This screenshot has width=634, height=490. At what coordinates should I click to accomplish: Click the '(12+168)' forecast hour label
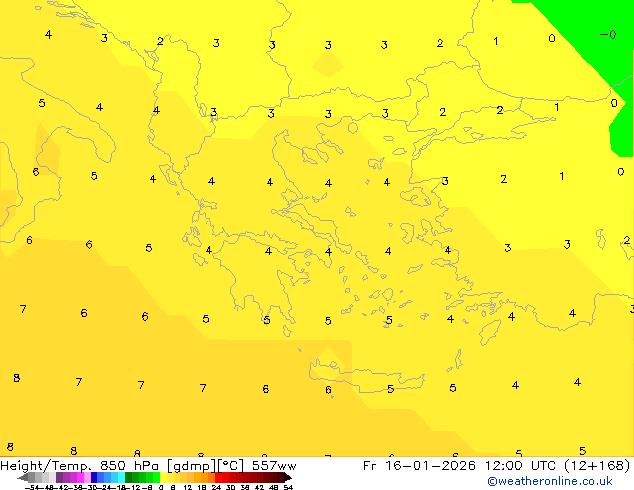(597, 465)
